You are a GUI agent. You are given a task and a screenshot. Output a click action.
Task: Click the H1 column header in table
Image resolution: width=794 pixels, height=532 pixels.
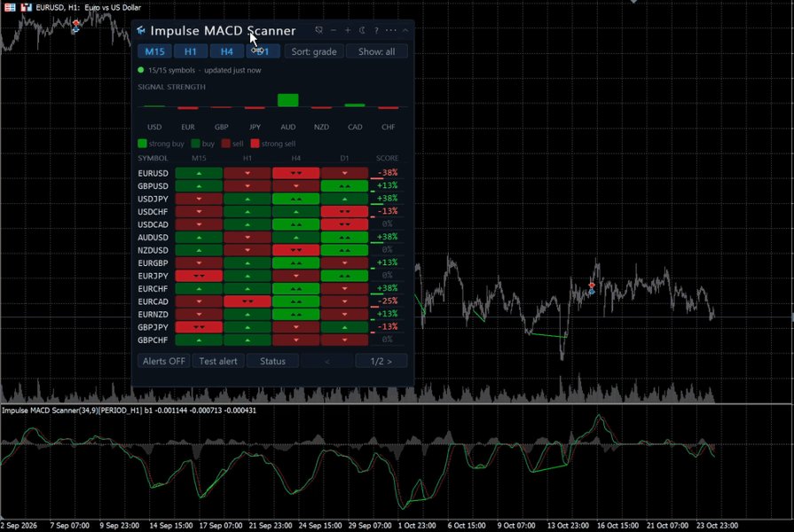tap(248, 159)
